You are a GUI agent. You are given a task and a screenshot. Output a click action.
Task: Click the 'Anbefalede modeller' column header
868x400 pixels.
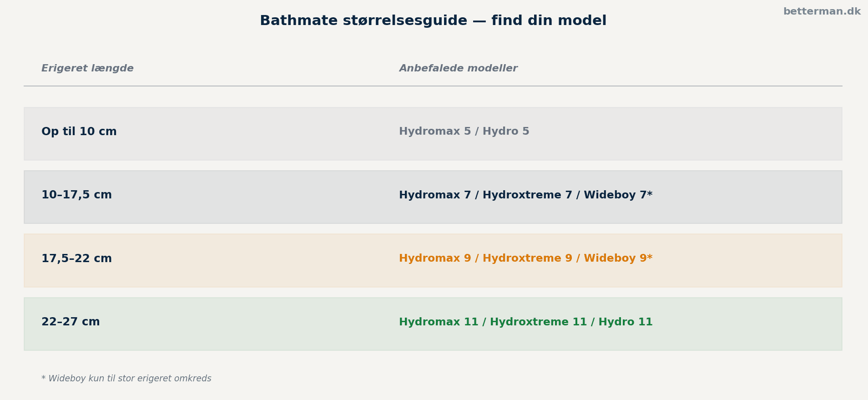pyautogui.click(x=458, y=69)
